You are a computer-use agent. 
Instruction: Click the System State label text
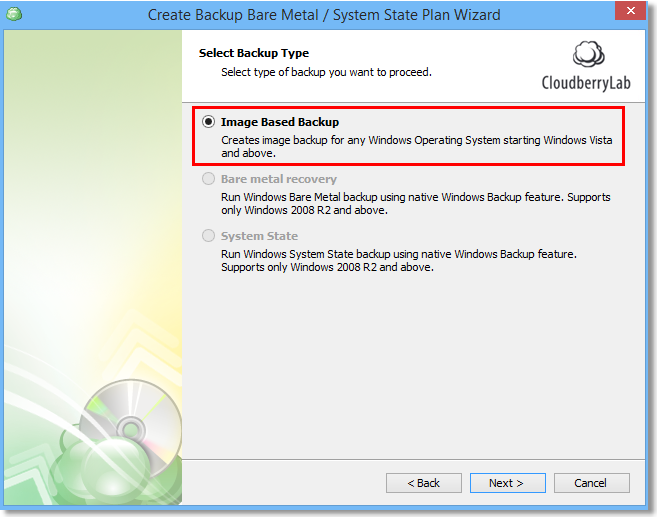click(x=259, y=236)
